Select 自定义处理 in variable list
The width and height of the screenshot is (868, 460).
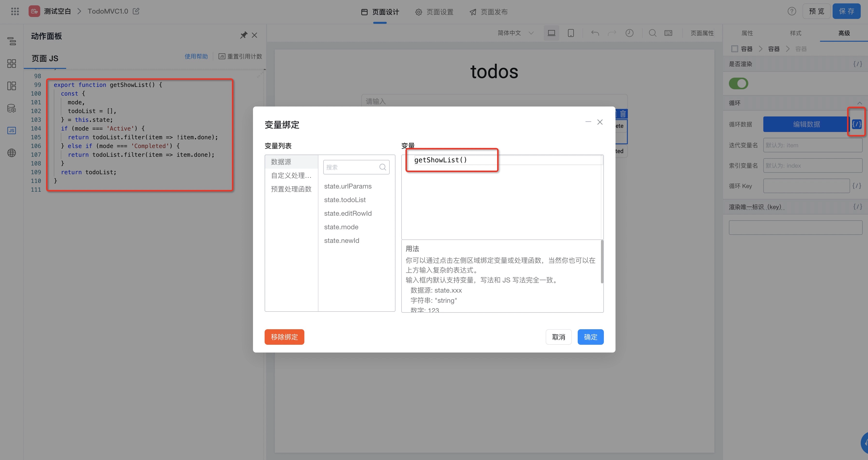[x=291, y=175]
